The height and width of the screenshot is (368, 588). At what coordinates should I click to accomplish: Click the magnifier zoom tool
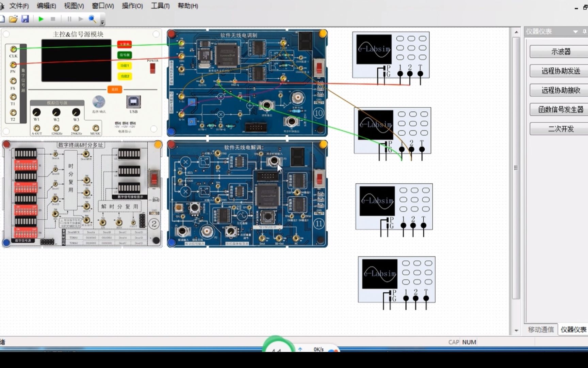point(92,19)
